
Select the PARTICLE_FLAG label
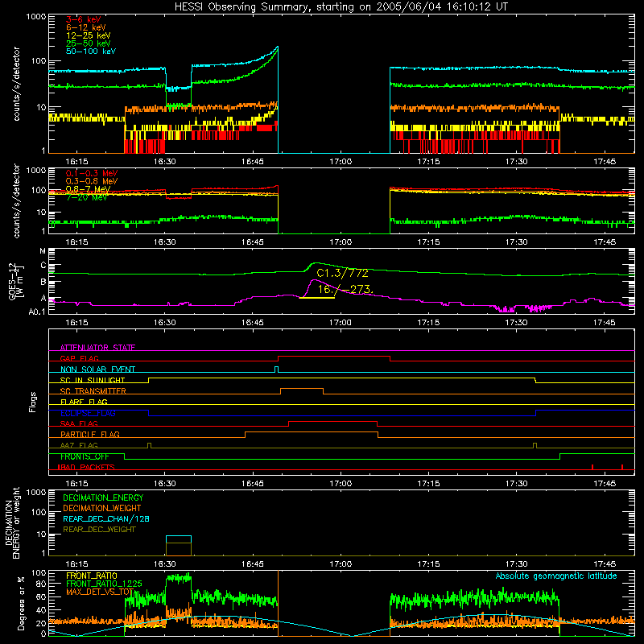click(90, 434)
